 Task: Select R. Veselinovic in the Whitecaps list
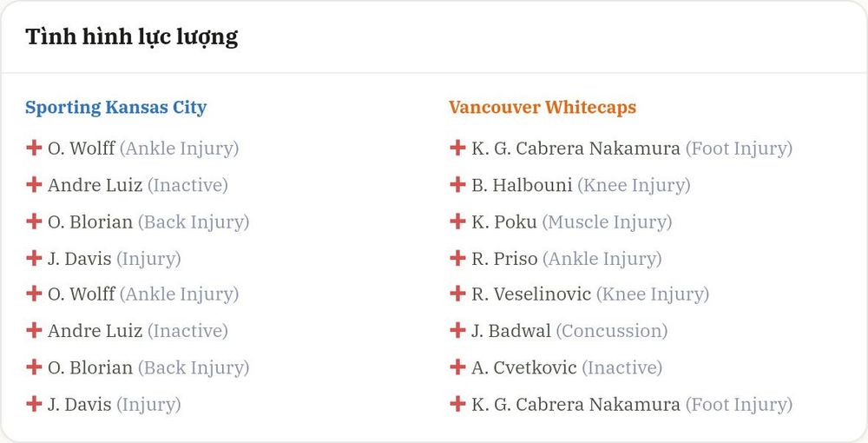(531, 294)
